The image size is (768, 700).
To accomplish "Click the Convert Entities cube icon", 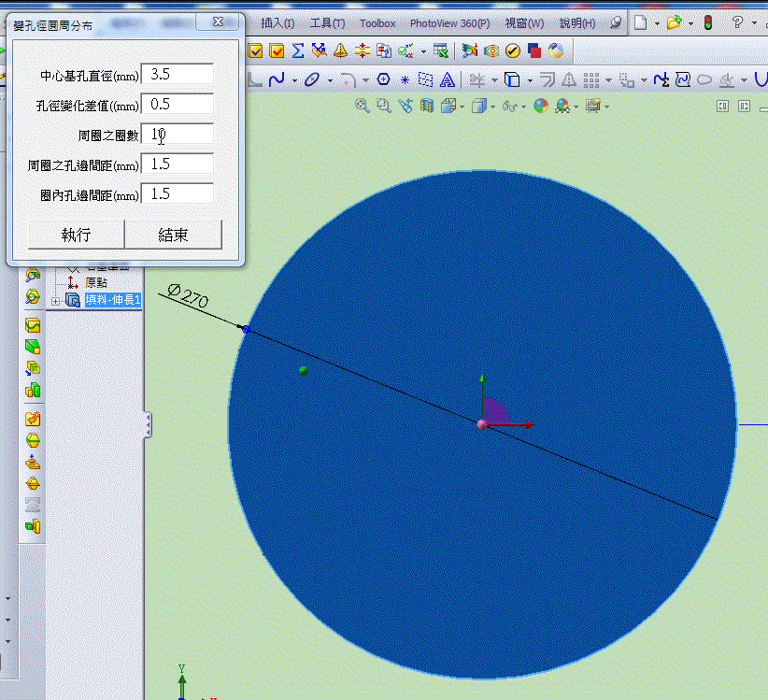I will pyautogui.click(x=512, y=79).
